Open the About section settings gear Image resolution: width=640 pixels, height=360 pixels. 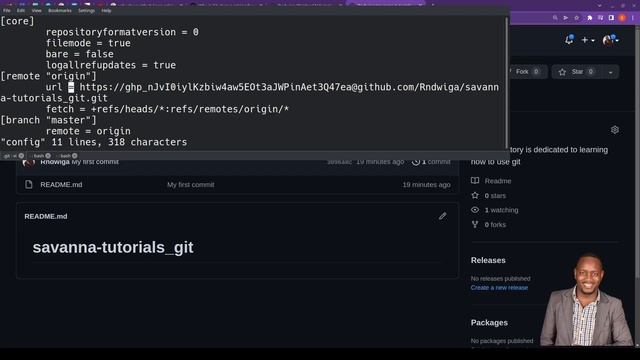[615, 130]
